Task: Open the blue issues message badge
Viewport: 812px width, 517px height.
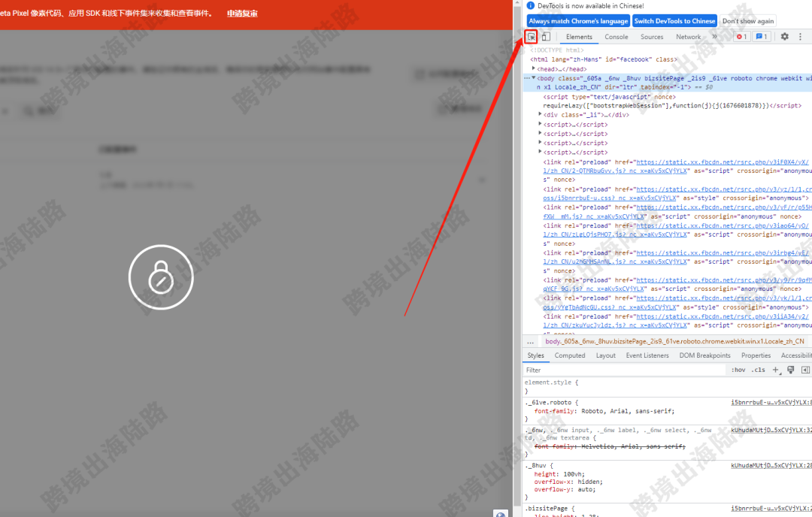Action: click(761, 37)
